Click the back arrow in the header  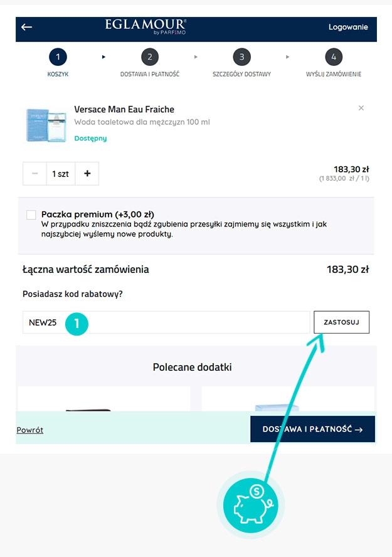pyautogui.click(x=26, y=27)
